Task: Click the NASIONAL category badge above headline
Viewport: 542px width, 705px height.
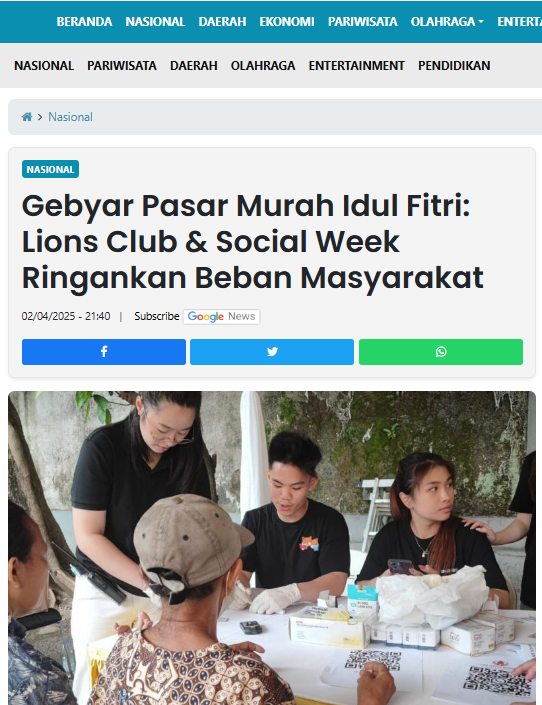Action: 50,169
